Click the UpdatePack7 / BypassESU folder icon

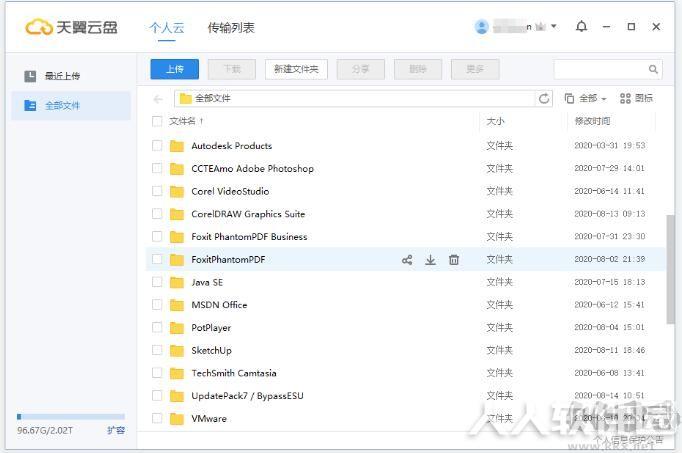point(177,396)
